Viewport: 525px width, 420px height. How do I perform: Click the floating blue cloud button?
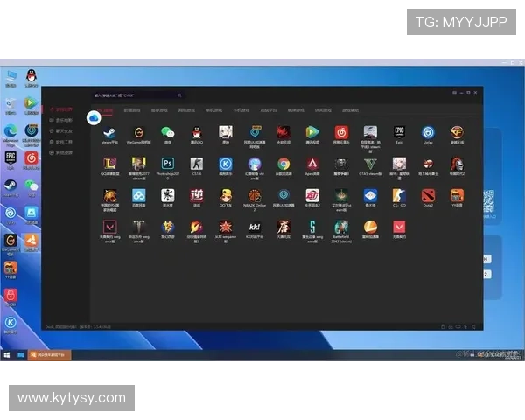[94, 117]
